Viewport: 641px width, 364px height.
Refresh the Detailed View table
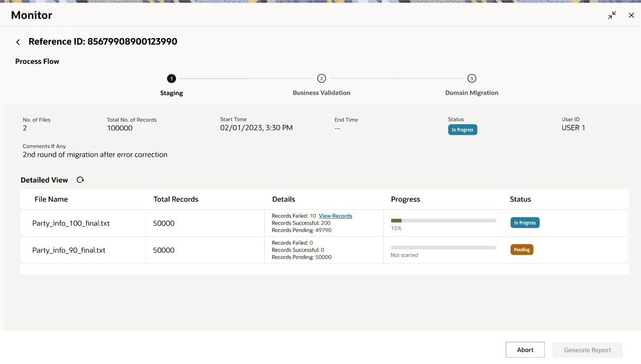[x=80, y=180]
